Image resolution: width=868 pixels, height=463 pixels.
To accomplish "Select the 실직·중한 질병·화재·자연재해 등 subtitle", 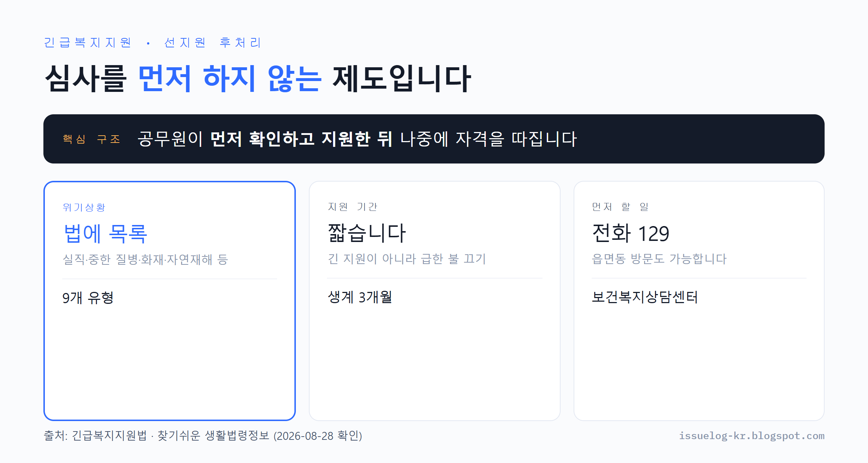I will tap(145, 259).
